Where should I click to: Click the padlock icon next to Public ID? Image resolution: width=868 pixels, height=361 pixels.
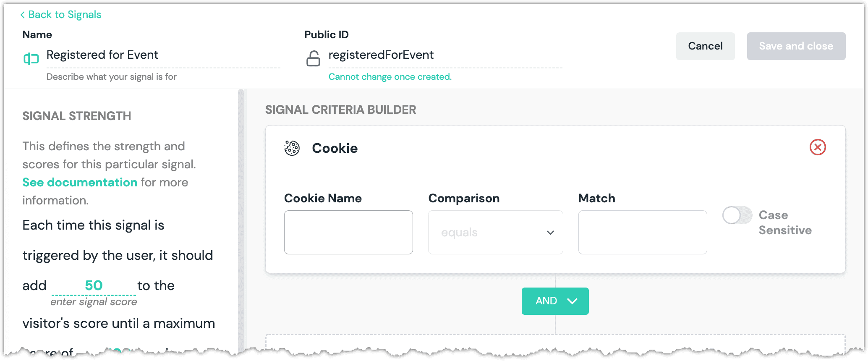point(313,59)
